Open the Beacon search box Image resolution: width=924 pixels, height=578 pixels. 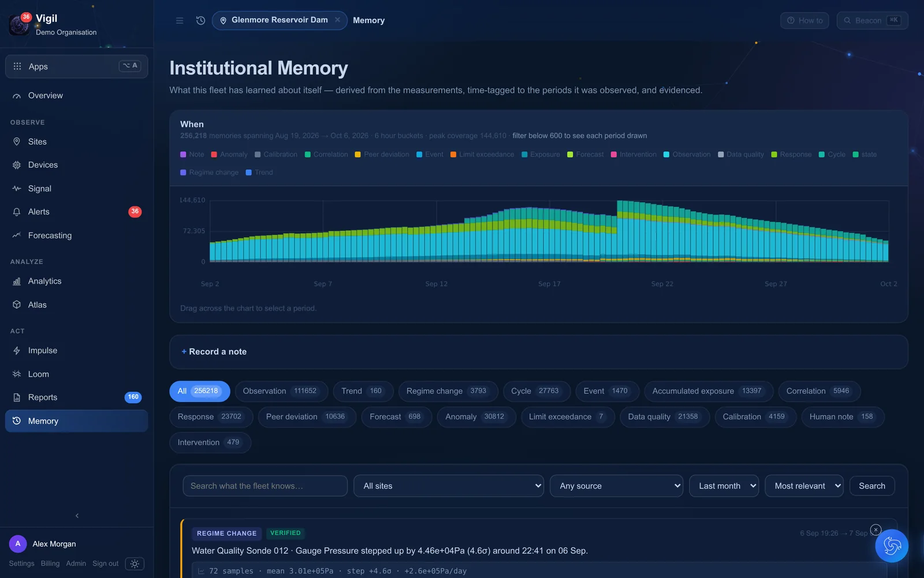872,21
